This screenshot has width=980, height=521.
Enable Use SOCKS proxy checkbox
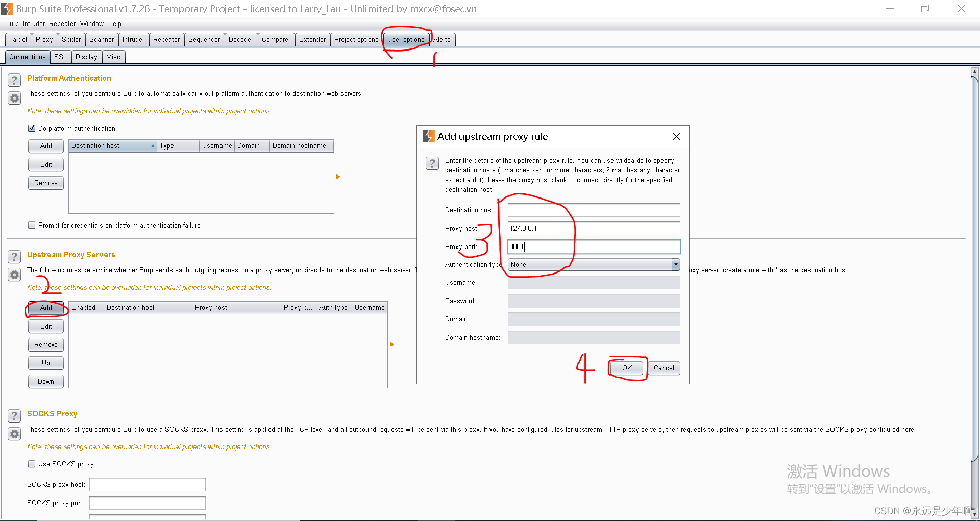32,464
